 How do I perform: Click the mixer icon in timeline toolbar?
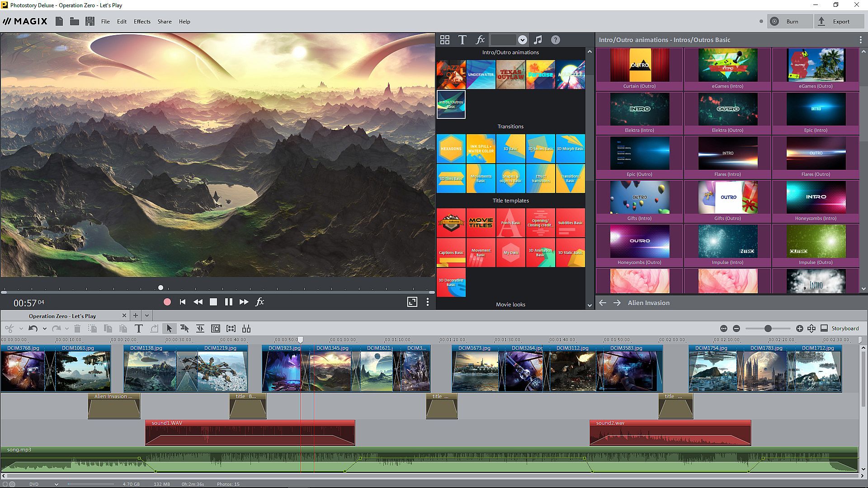[x=246, y=328]
